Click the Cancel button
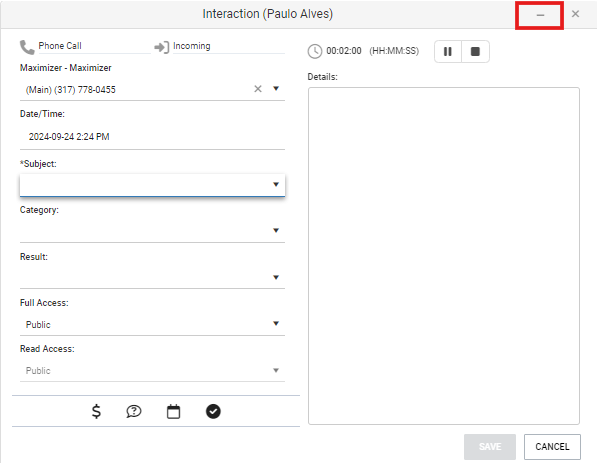The image size is (597, 463). tap(552, 447)
